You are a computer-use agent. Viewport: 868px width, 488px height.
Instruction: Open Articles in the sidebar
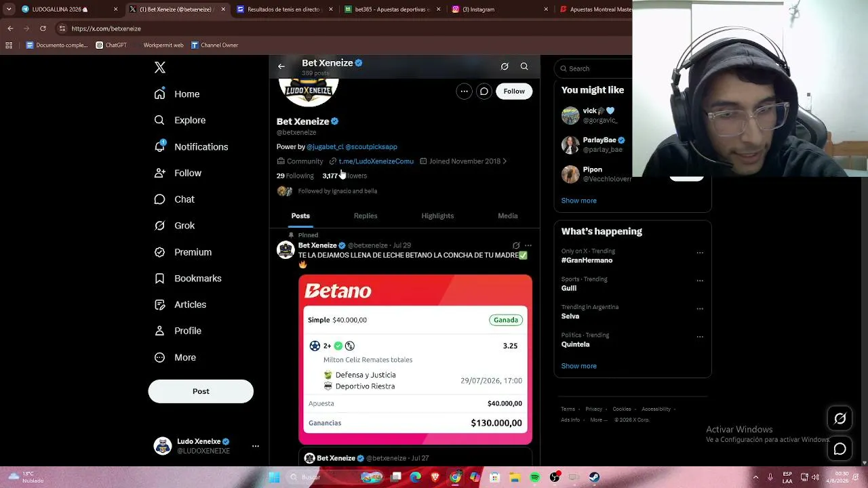[180, 304]
